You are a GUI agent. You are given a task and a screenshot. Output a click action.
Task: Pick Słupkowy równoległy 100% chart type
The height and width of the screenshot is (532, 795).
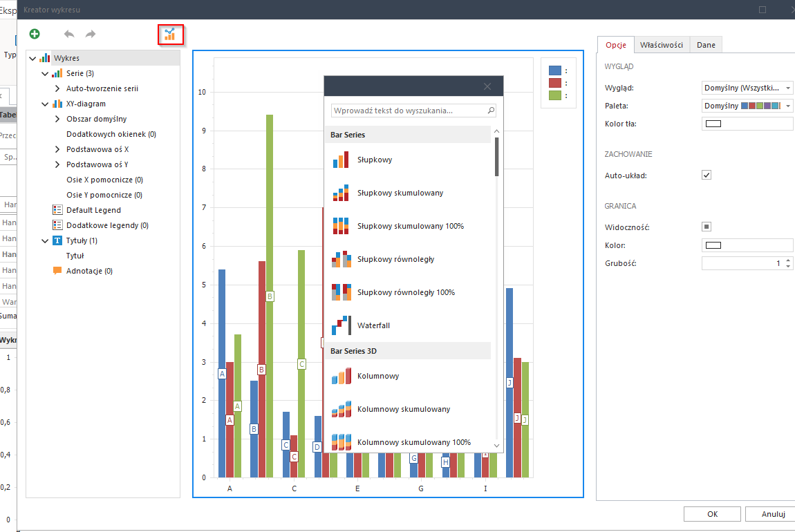pos(407,292)
